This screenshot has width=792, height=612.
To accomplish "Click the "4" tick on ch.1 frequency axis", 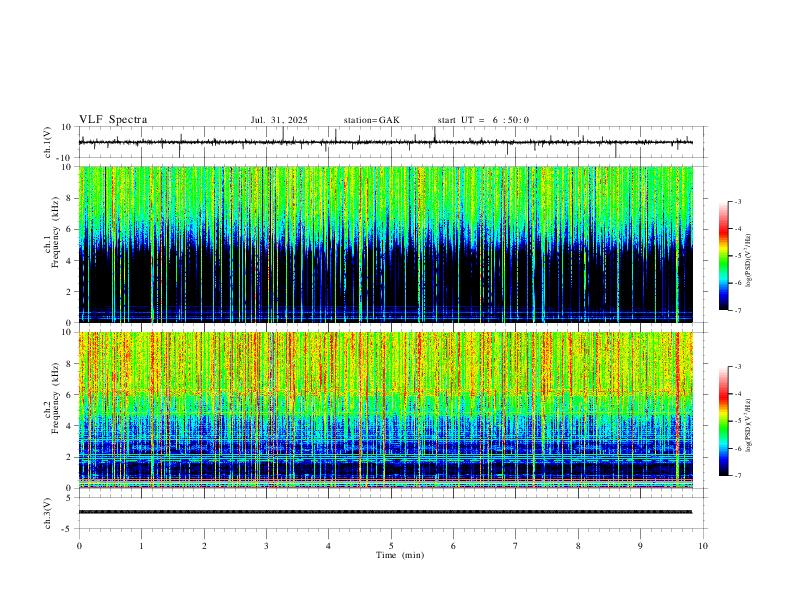I will [70, 261].
